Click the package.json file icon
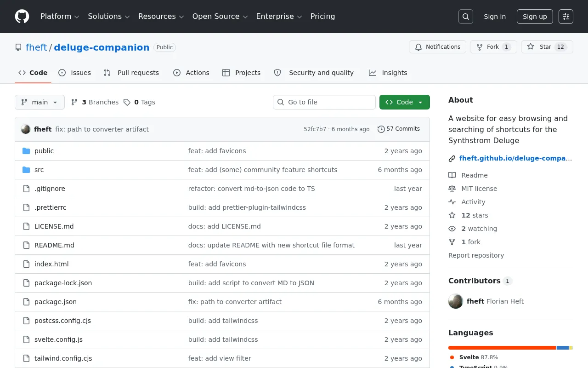588x368 pixels. [x=26, y=302]
